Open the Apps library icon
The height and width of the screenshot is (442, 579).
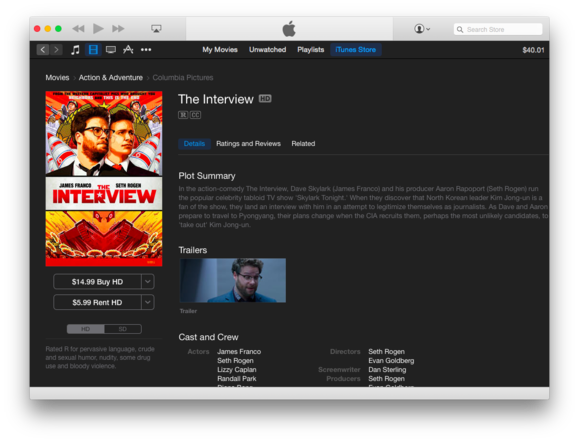click(x=128, y=49)
